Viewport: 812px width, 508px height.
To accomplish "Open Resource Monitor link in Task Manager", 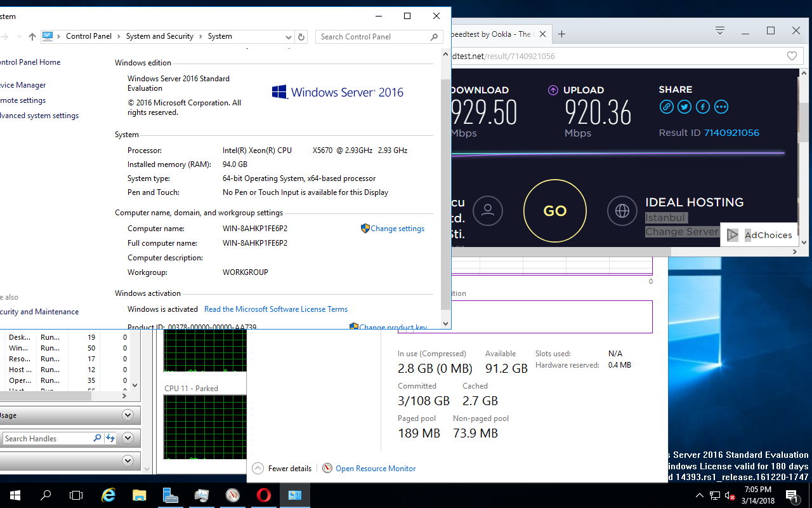I will (376, 469).
